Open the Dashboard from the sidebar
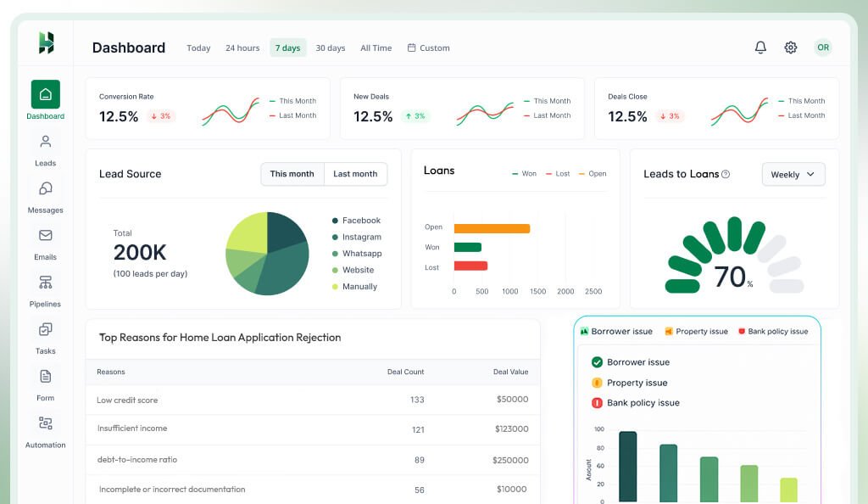Viewport: 868px width, 504px height. coord(44,96)
